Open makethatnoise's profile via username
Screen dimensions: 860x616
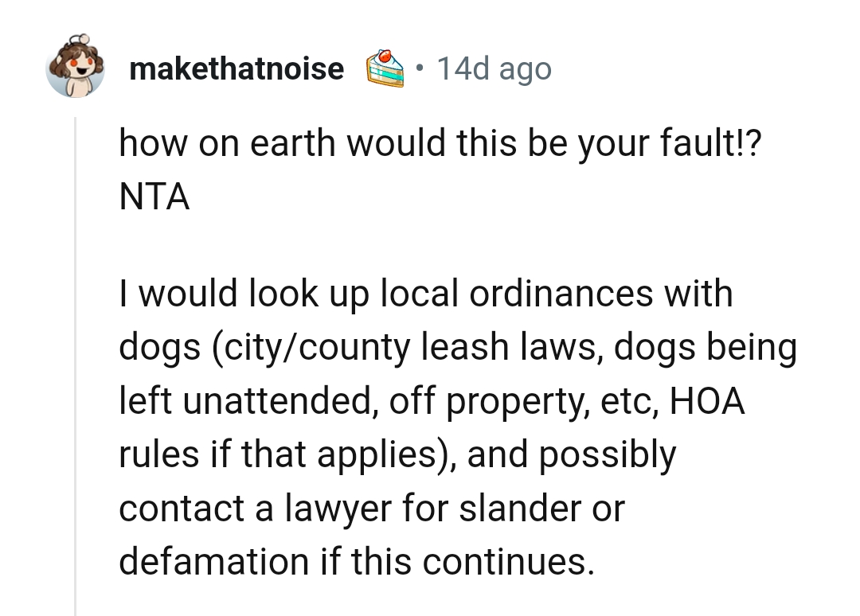coord(236,68)
